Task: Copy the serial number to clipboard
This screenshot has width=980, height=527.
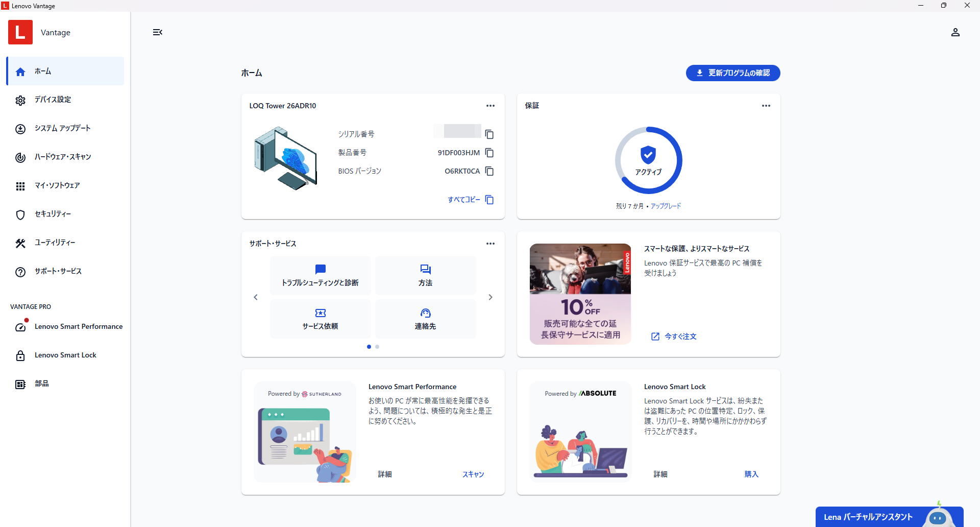Action: [x=489, y=134]
